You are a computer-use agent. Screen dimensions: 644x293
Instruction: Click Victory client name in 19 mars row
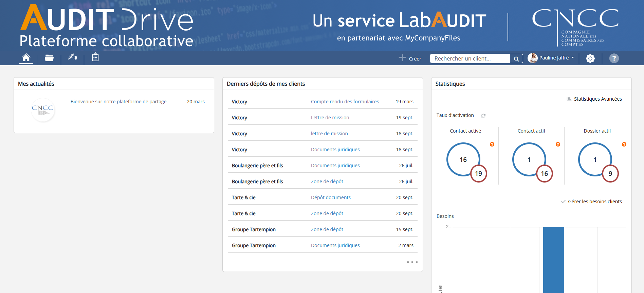click(239, 102)
